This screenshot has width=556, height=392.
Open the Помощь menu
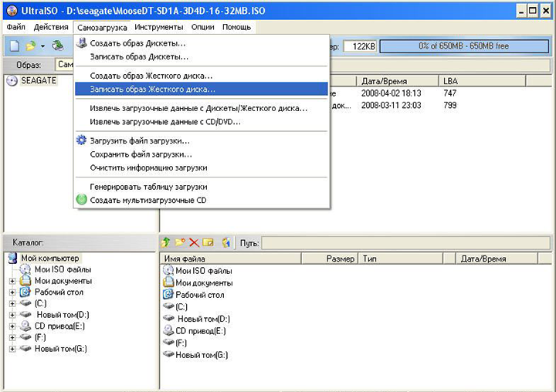[236, 27]
